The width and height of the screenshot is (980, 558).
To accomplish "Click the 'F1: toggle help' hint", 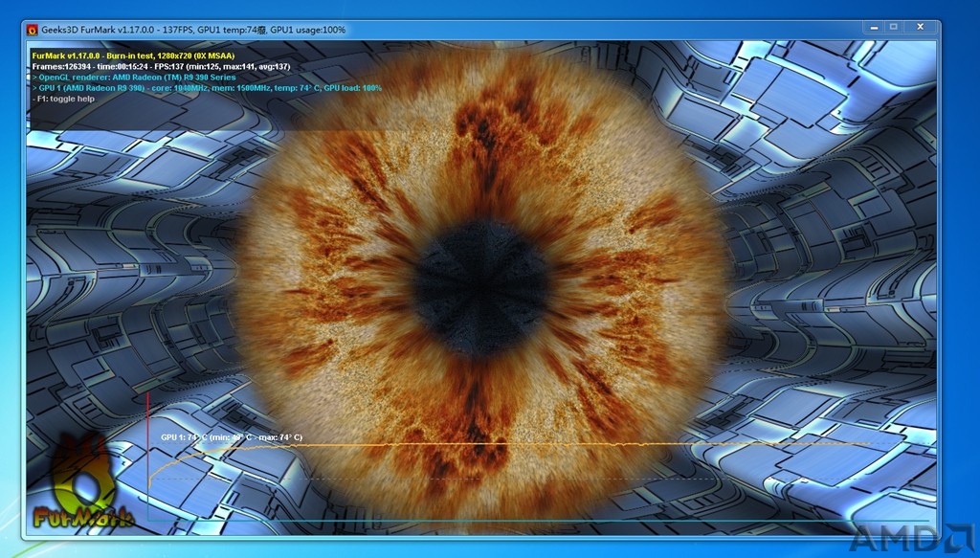I will coord(63,99).
